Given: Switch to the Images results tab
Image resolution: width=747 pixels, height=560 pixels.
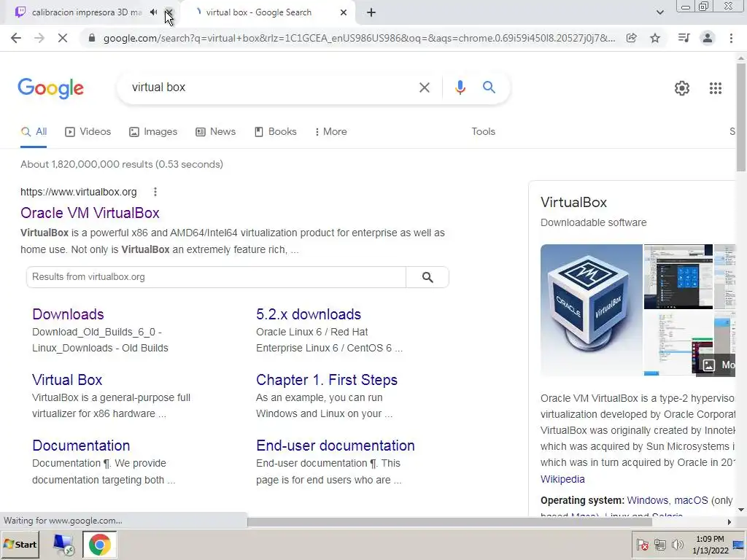Looking at the screenshot, I should point(153,131).
